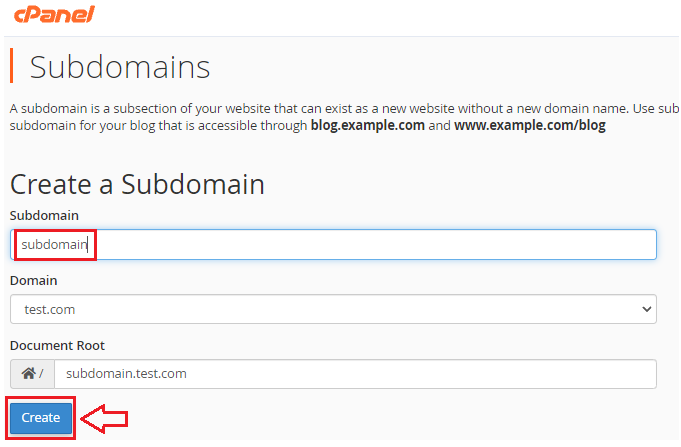Image resolution: width=681 pixels, height=447 pixels.
Task: Click the bold blog.example.com text
Action: (367, 126)
